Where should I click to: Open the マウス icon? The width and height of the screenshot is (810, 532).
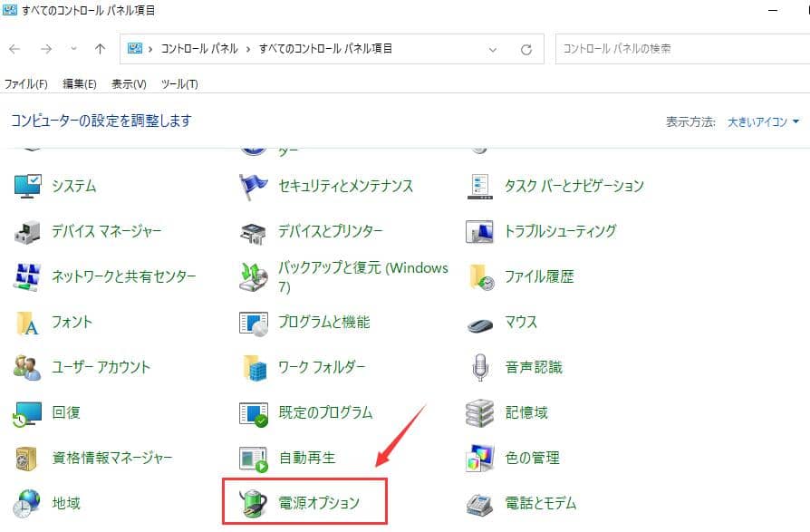pyautogui.click(x=479, y=322)
